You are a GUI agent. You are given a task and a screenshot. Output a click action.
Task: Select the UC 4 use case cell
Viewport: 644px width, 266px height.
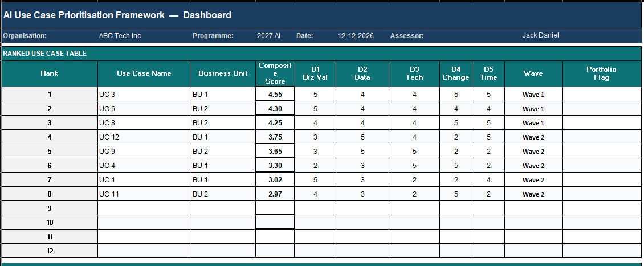(x=144, y=165)
